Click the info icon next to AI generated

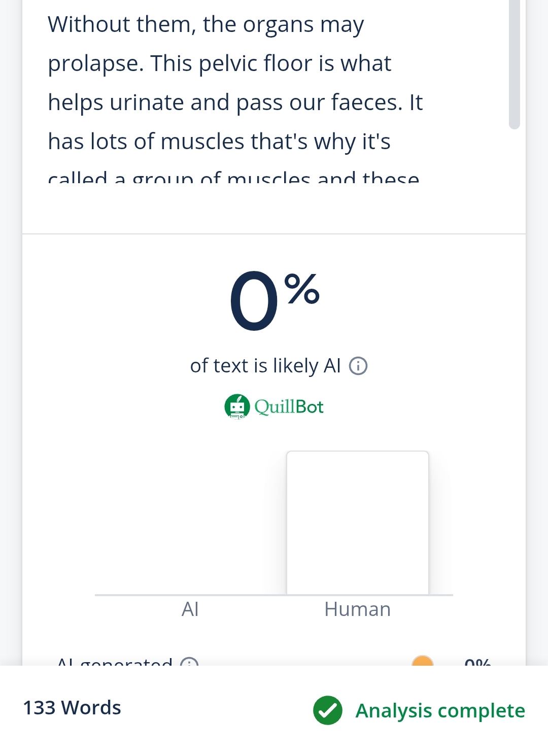tap(189, 662)
